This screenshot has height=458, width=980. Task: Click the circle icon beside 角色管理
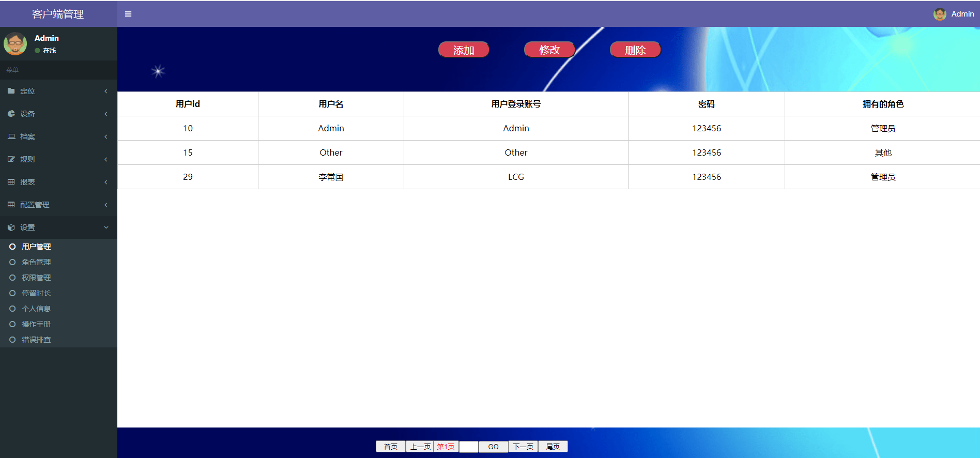(12, 262)
